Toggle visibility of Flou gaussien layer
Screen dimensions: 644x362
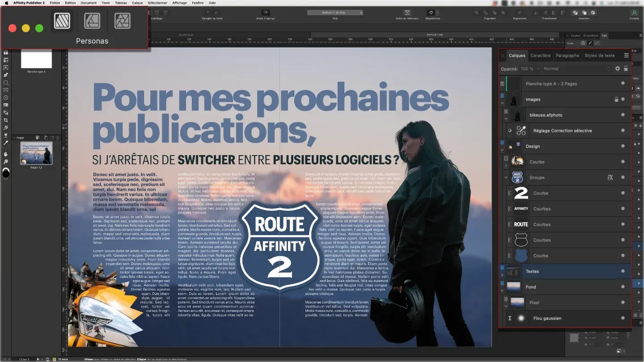(623, 318)
